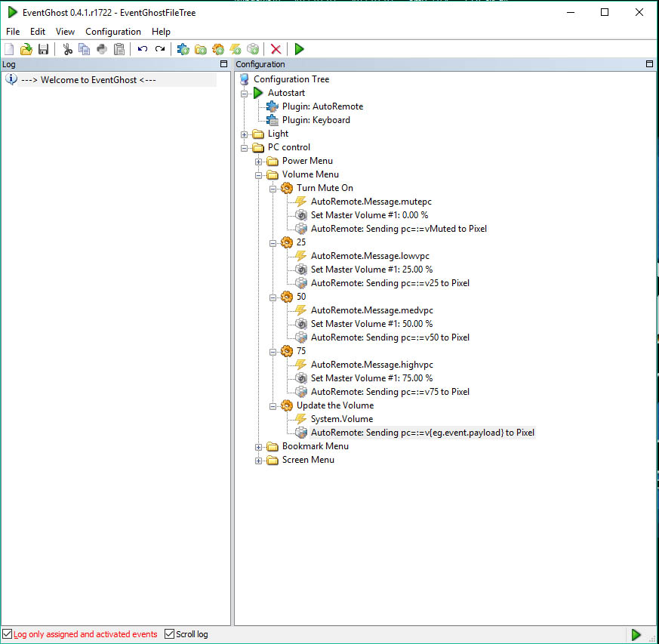The height and width of the screenshot is (644, 659).
Task: Add a plugin with the toolbar icon
Action: 183,49
